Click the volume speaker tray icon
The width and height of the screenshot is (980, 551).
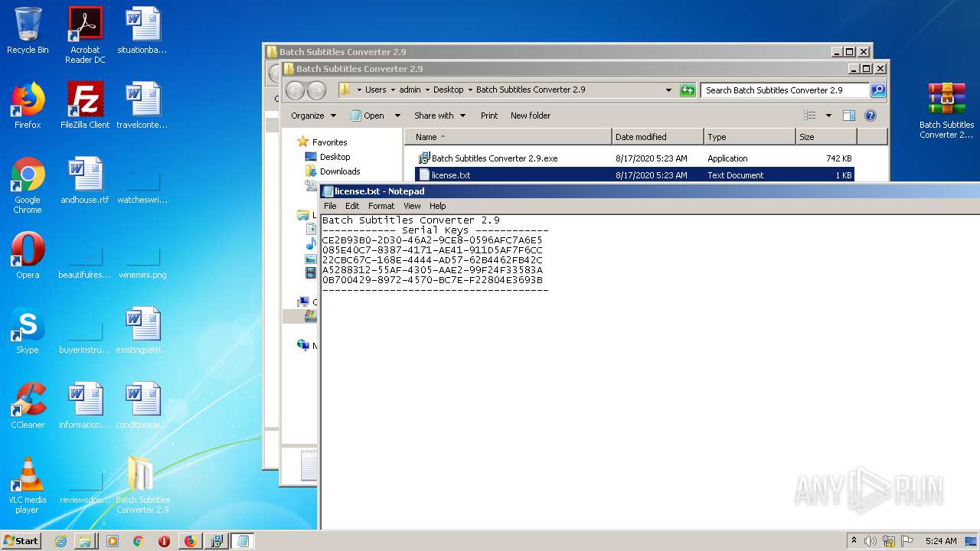871,541
